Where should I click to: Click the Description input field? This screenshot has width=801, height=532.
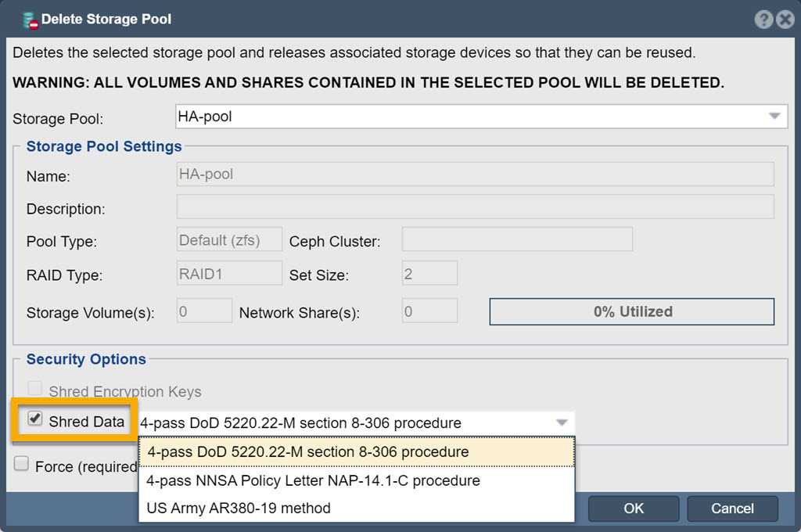[475, 207]
